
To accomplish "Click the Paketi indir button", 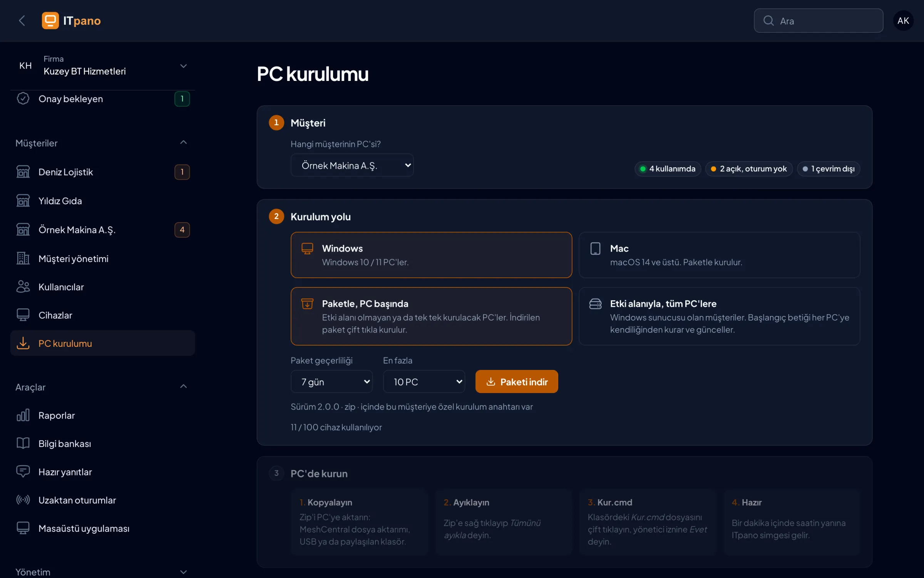I will click(x=517, y=381).
